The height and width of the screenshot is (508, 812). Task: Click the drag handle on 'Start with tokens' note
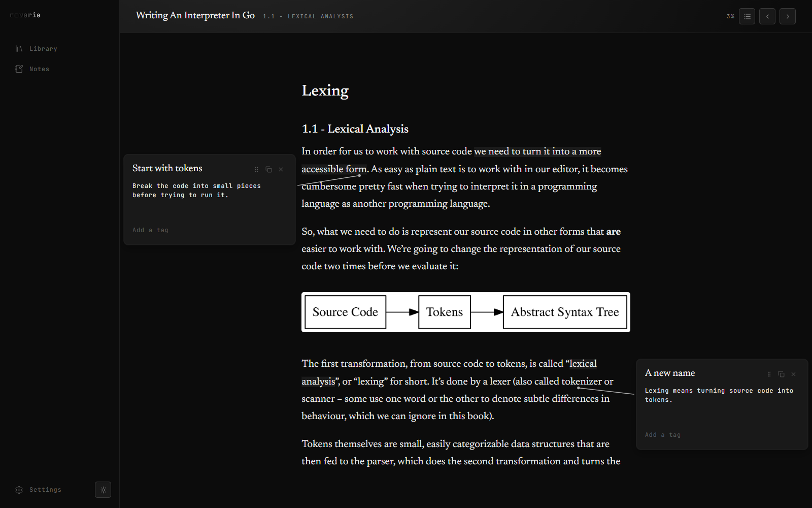(256, 170)
